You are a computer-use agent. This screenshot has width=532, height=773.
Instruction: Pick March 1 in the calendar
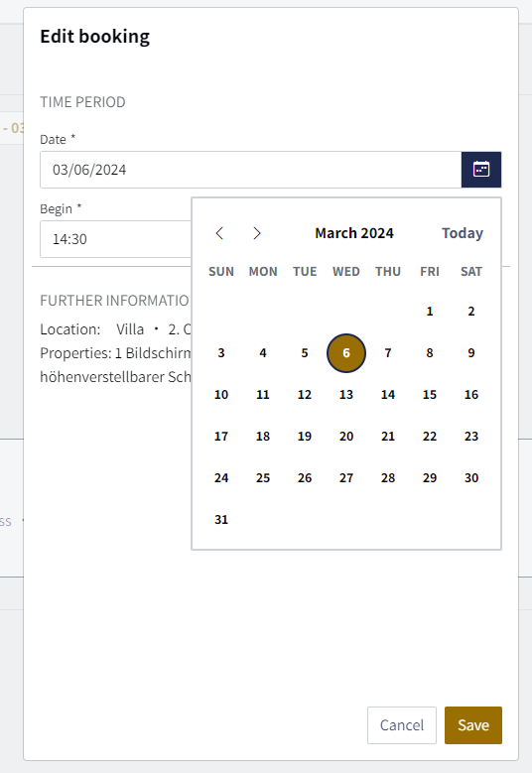point(430,311)
